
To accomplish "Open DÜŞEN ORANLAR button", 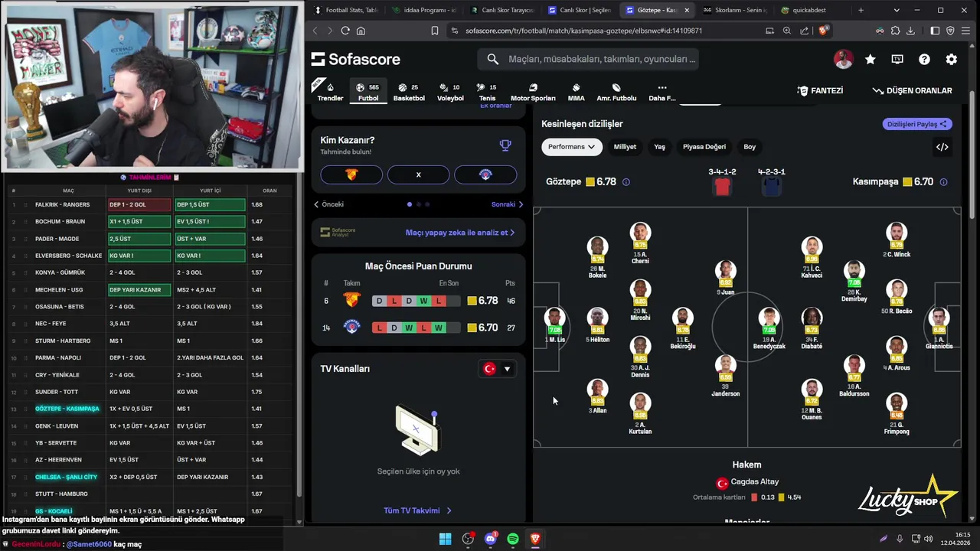I will click(x=912, y=90).
